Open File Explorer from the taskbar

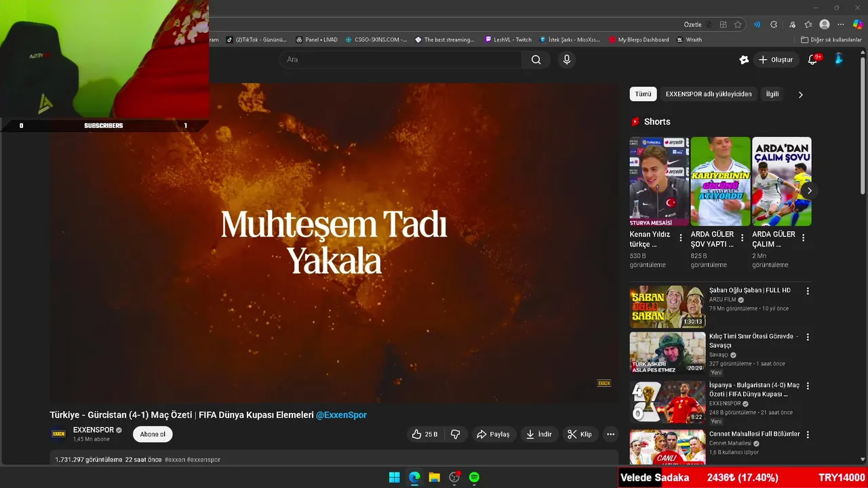pyautogui.click(x=434, y=477)
